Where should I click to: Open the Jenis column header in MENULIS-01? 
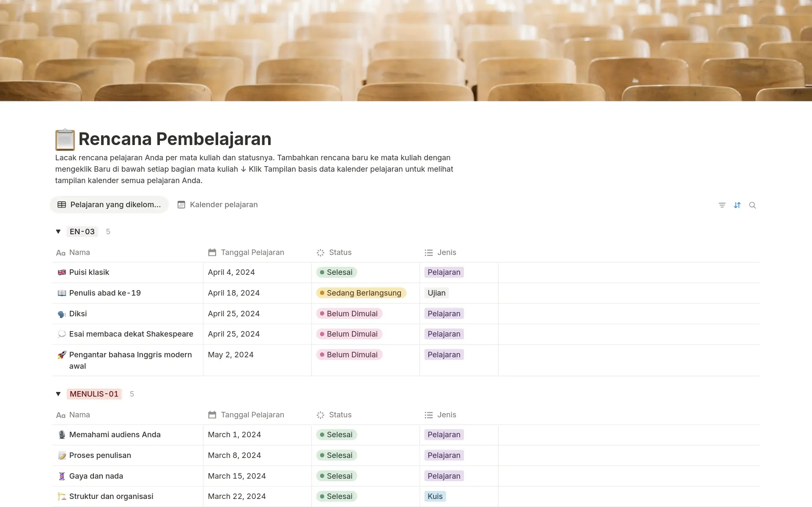446,415
